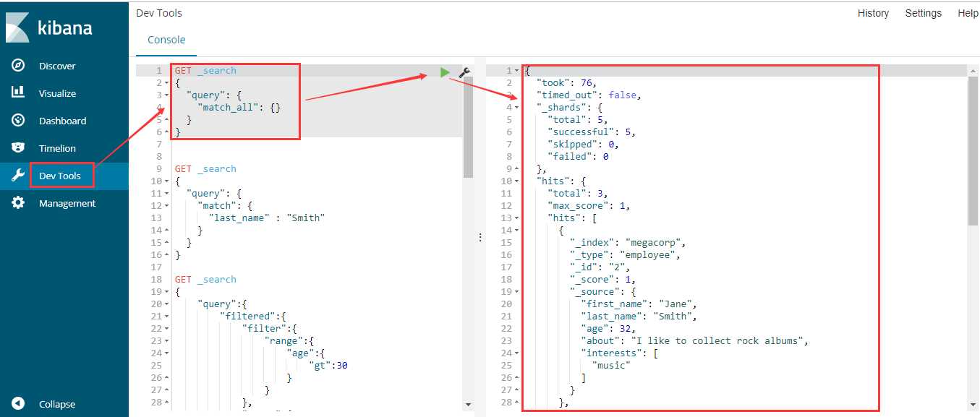980x417 pixels.
Task: Click the editor pane vertical scrollbar thumb
Action: tap(468, 126)
